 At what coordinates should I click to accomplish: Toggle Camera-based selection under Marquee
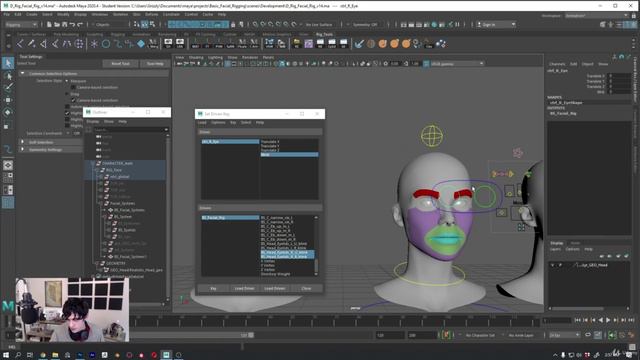[x=73, y=87]
